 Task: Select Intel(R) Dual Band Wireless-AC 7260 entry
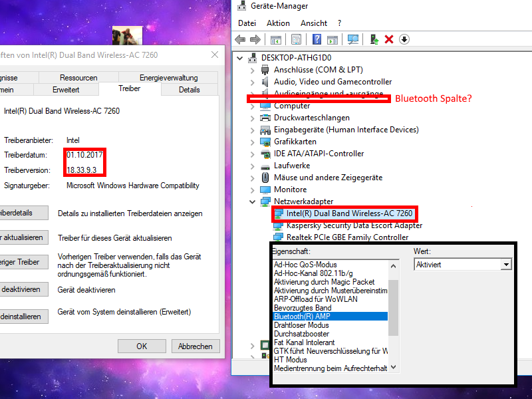pyautogui.click(x=344, y=214)
